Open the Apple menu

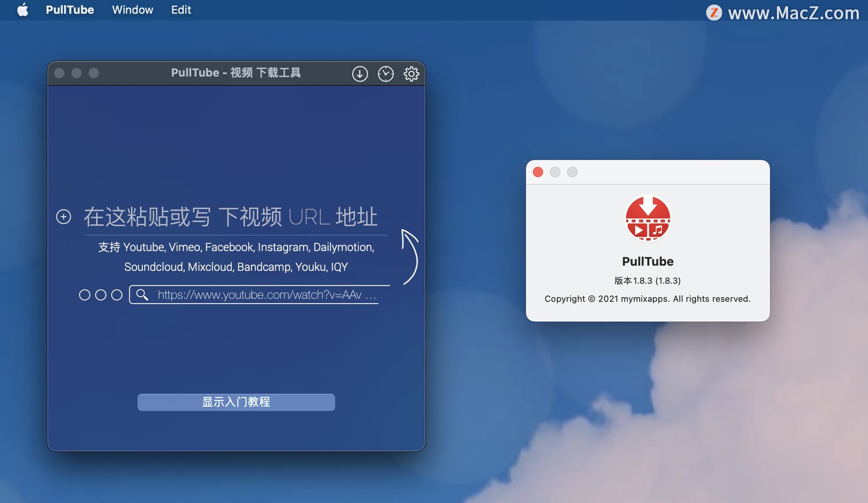(23, 10)
